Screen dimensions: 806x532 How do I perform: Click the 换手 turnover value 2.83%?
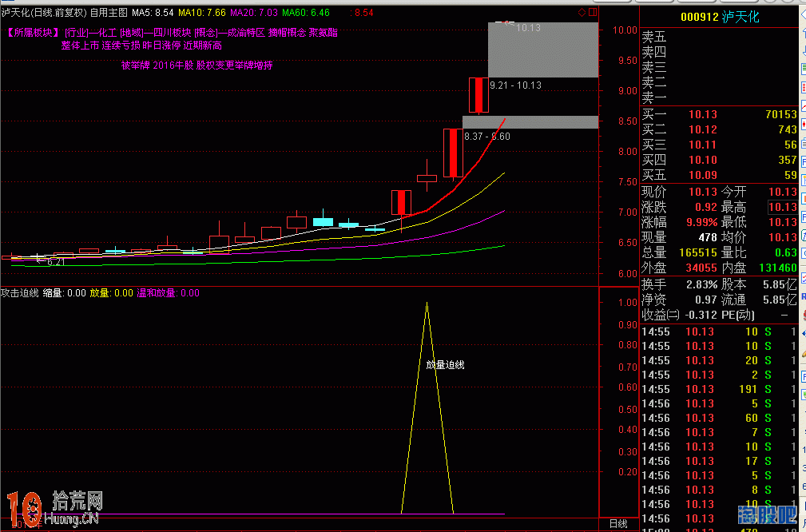click(701, 284)
